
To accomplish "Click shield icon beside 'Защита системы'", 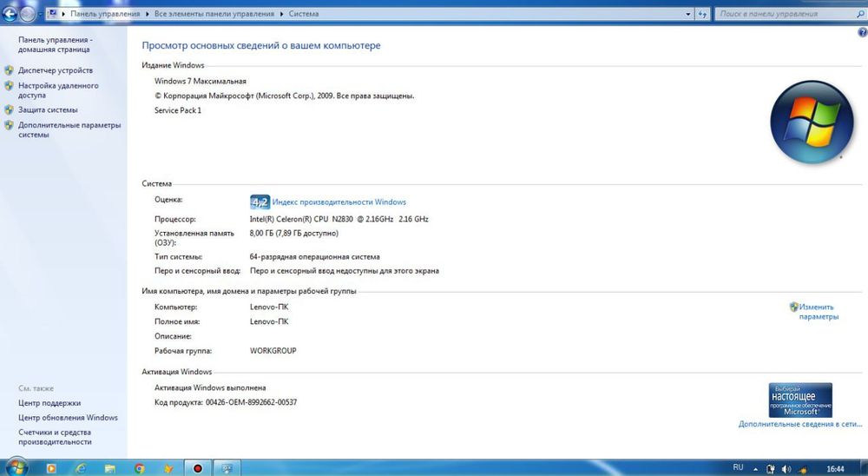I will click(x=9, y=109).
